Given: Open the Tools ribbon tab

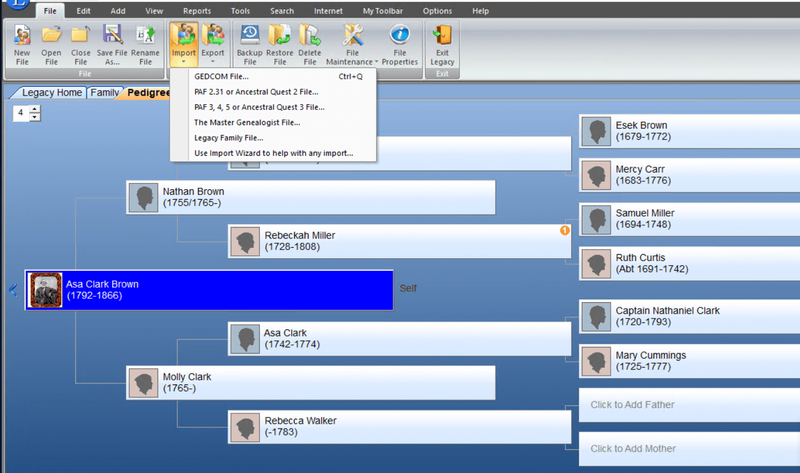Looking at the screenshot, I should (x=240, y=11).
